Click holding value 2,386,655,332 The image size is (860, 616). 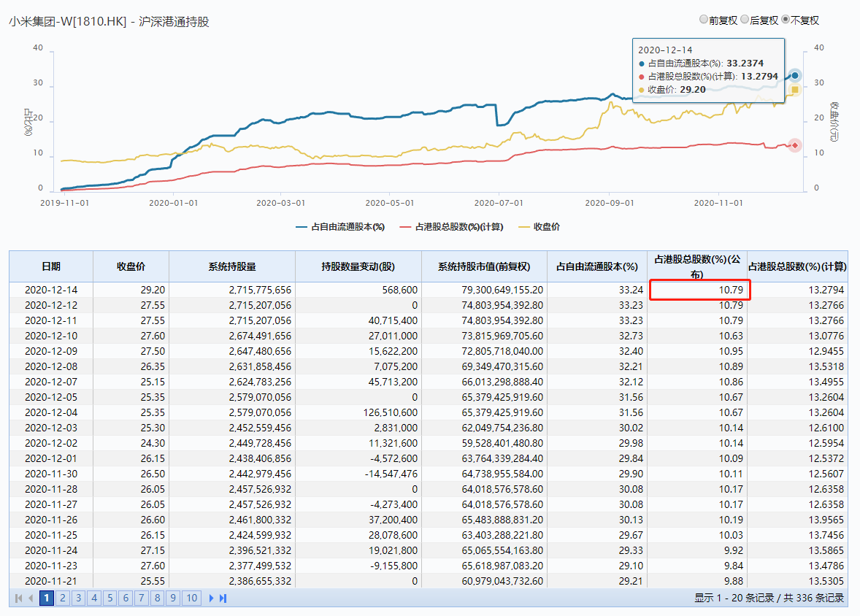(260, 581)
